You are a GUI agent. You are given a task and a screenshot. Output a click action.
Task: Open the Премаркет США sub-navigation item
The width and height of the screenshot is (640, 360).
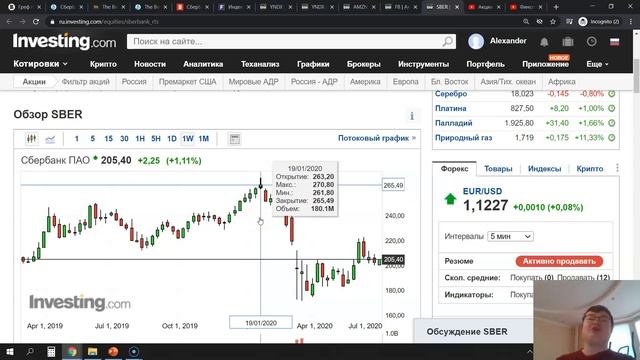click(x=187, y=82)
